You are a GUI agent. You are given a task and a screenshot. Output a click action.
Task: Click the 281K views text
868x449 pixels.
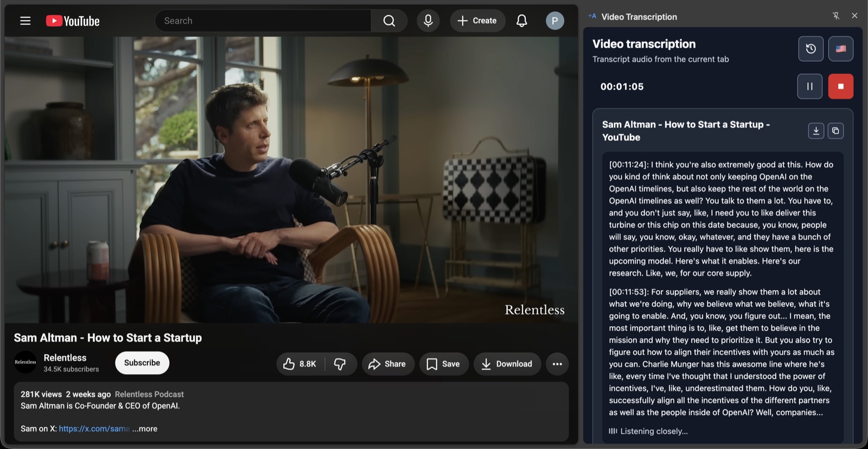tap(41, 394)
